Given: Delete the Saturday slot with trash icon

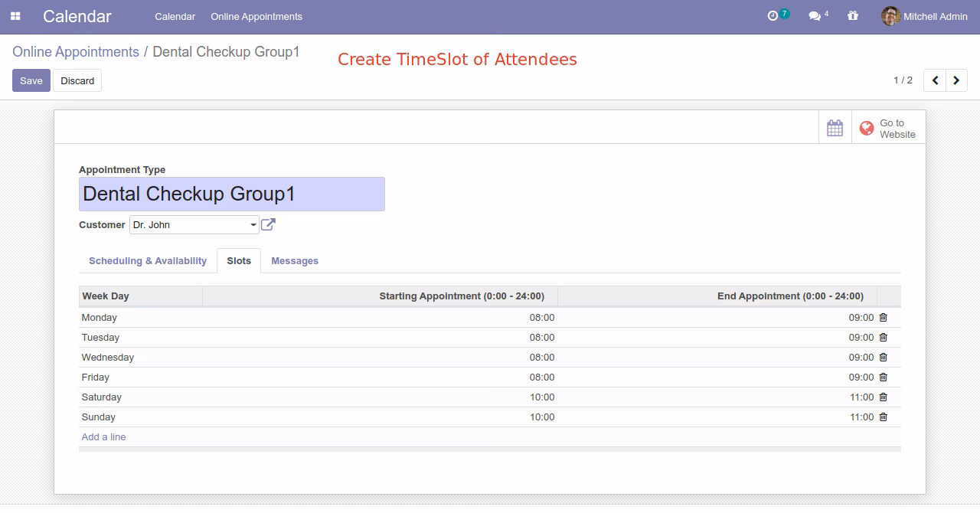Looking at the screenshot, I should tap(884, 397).
